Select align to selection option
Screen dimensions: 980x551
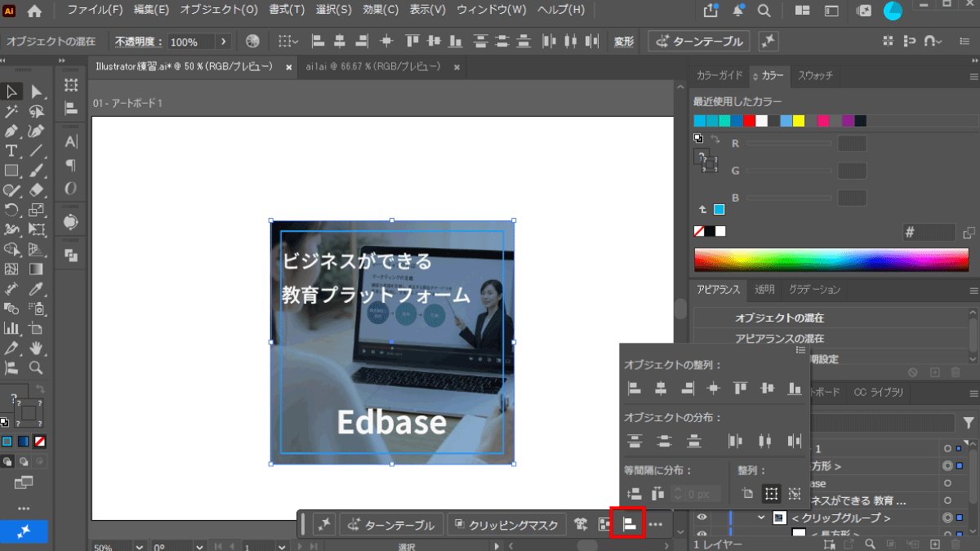tap(770, 493)
